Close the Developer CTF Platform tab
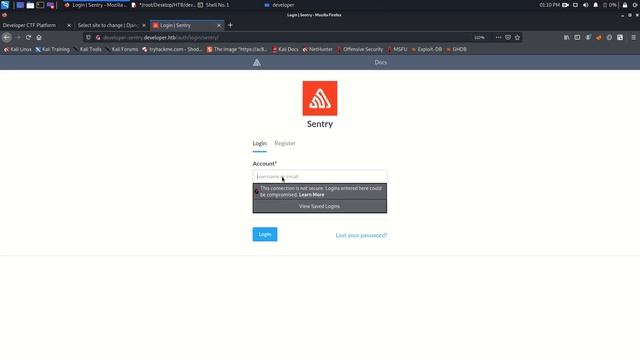Image resolution: width=640 pixels, height=360 pixels. 69,25
